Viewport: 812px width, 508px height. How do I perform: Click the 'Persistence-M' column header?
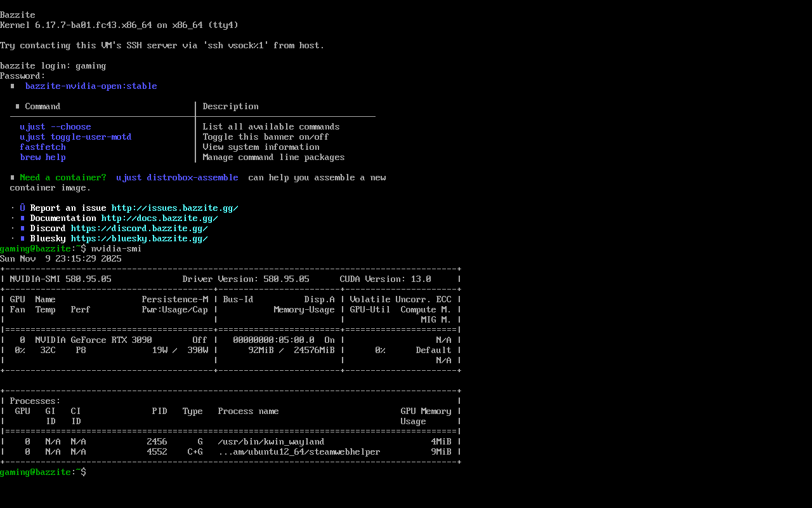pyautogui.click(x=175, y=299)
